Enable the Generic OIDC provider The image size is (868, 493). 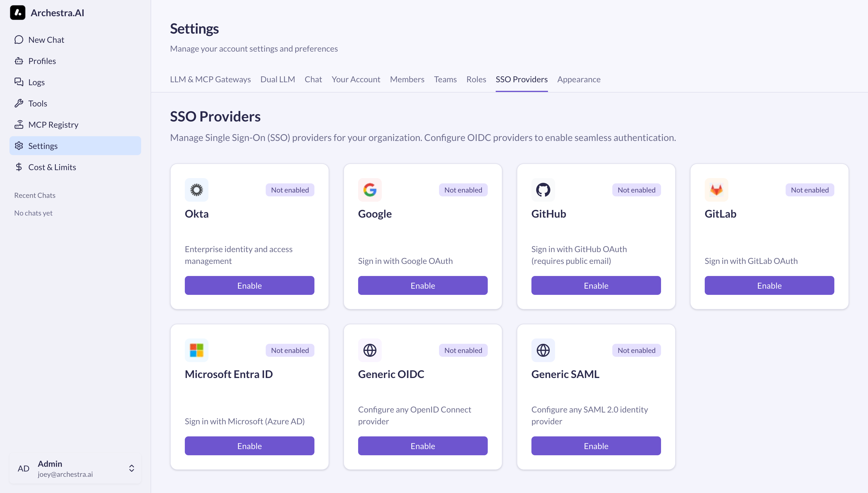click(x=423, y=446)
